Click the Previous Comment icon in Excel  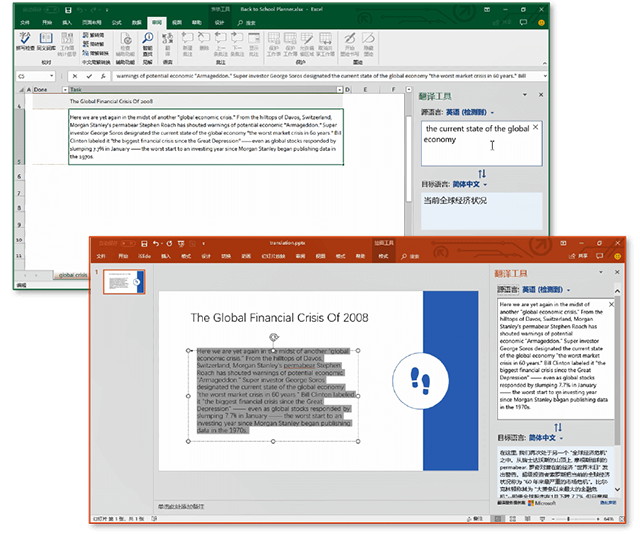[x=220, y=38]
